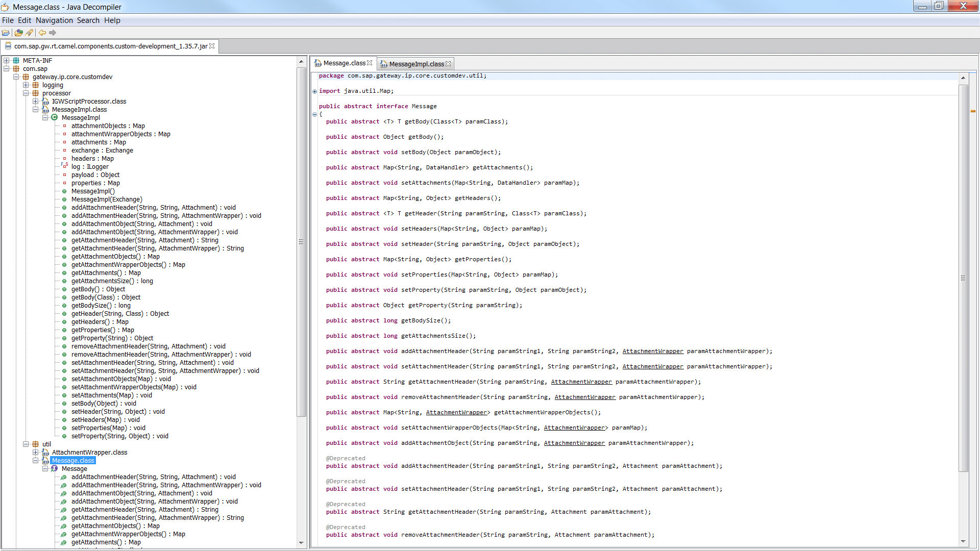Screen dimensions: 980x551
Task: Click the Open File toolbar icon
Action: 6,33
